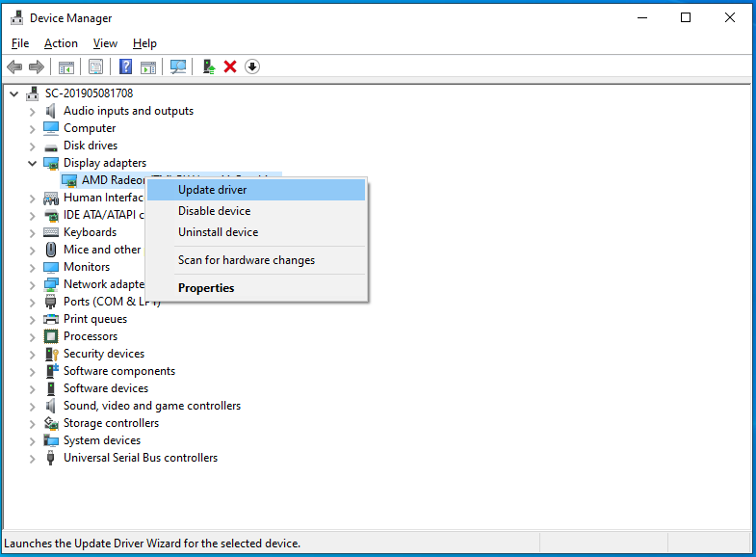Open Properties from the context menu
Image resolution: width=756 pixels, height=557 pixels.
(256, 288)
